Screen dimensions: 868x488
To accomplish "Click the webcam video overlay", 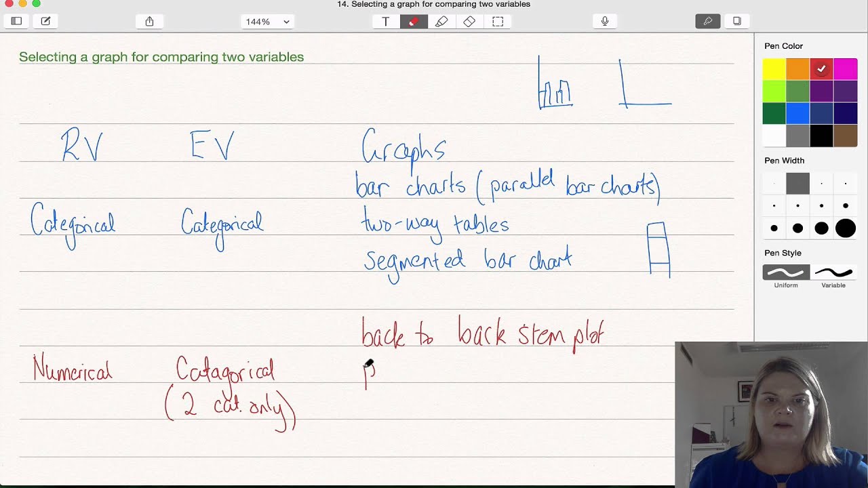I will [x=771, y=414].
